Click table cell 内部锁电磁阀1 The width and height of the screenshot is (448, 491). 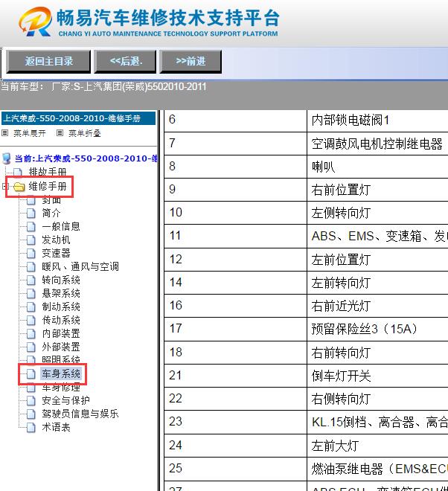[377, 121]
